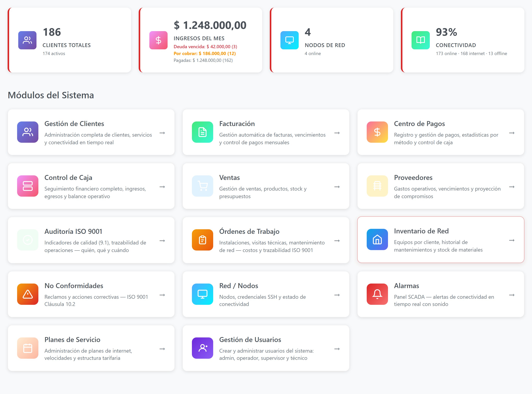
Task: Click the arrow on Órdenes de Trabajo
Action: pos(337,241)
